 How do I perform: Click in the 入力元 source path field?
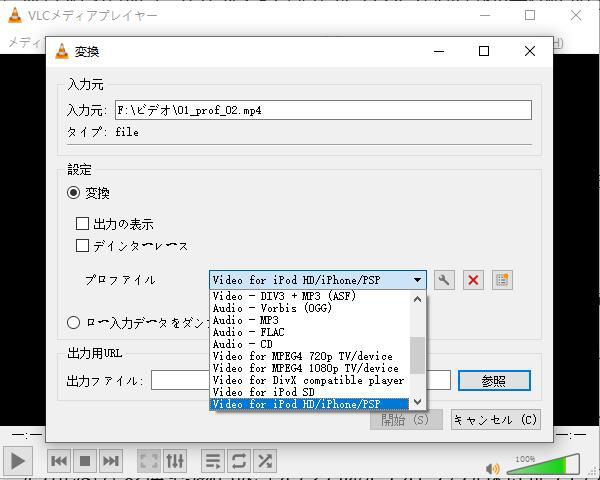pyautogui.click(x=323, y=110)
